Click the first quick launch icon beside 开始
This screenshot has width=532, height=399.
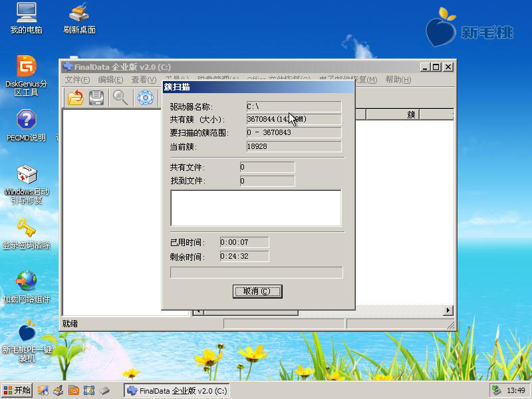click(43, 390)
